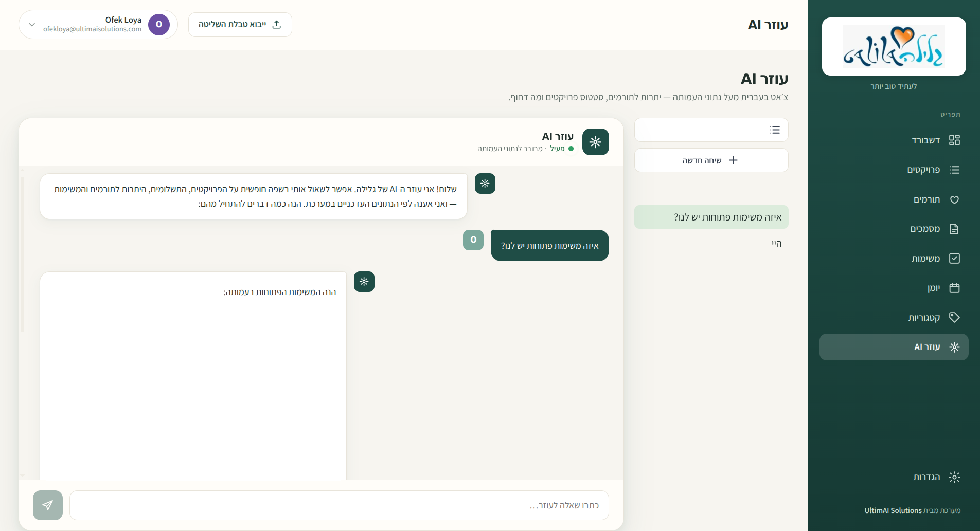Click the send paper-plane icon button
Viewport: 980px width, 531px height.
tap(48, 505)
